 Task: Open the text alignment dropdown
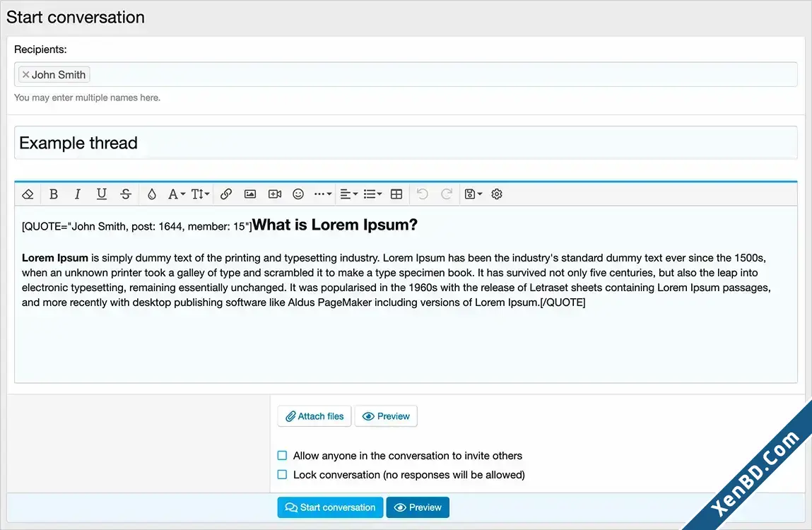pyautogui.click(x=348, y=194)
